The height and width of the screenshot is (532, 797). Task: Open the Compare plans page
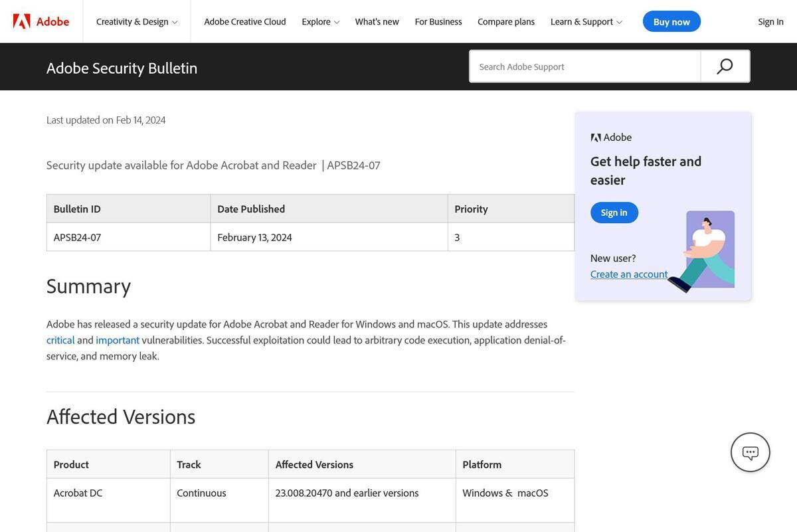[506, 21]
